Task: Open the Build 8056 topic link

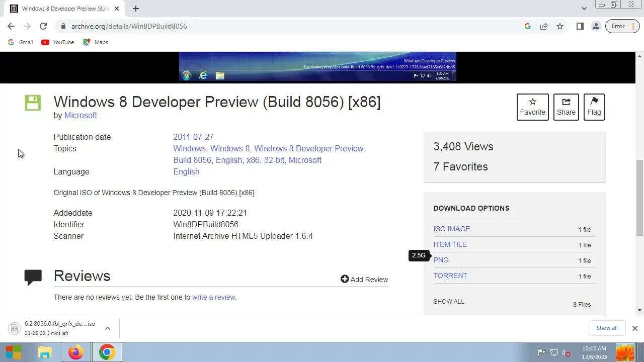Action: click(192, 160)
